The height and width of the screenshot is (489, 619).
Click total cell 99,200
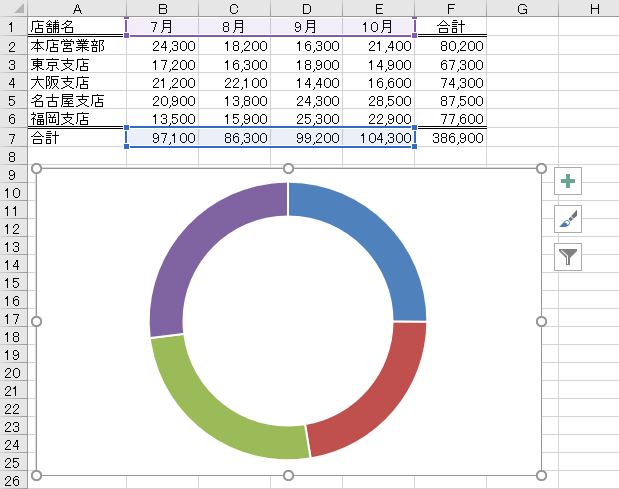(306, 138)
